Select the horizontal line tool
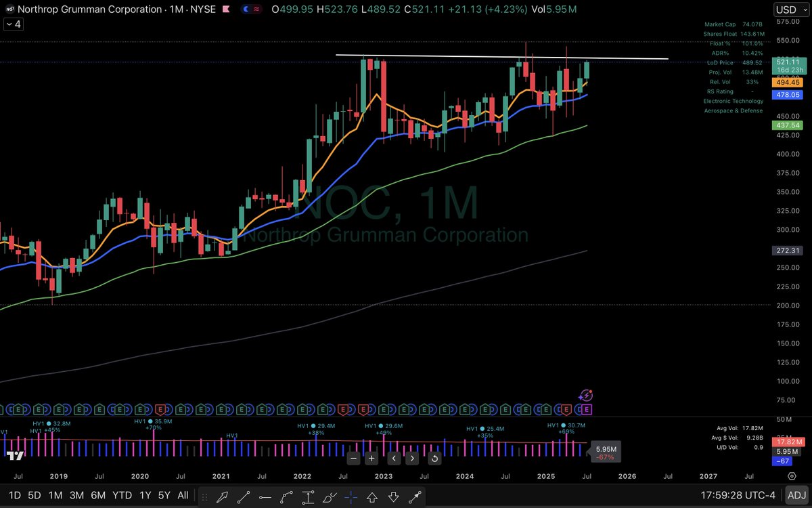The width and height of the screenshot is (812, 508). [266, 496]
